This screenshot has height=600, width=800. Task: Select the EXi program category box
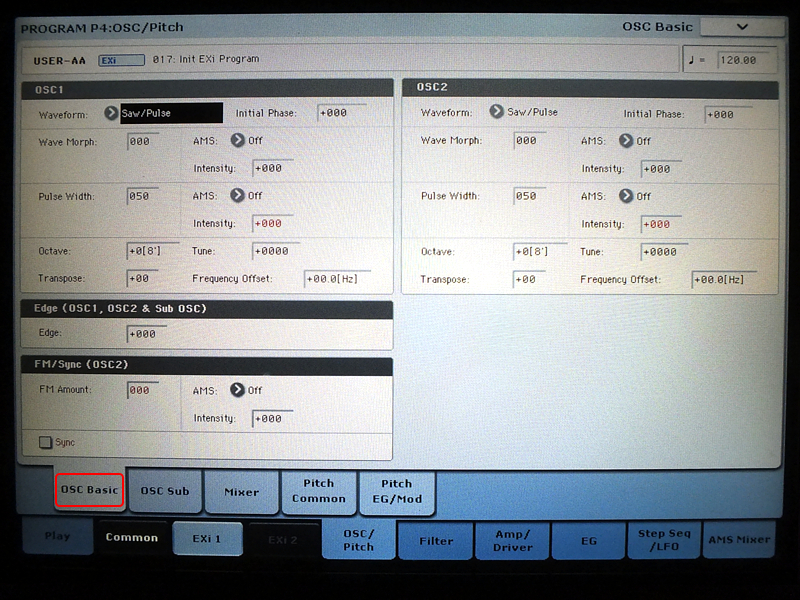pyautogui.click(x=121, y=60)
